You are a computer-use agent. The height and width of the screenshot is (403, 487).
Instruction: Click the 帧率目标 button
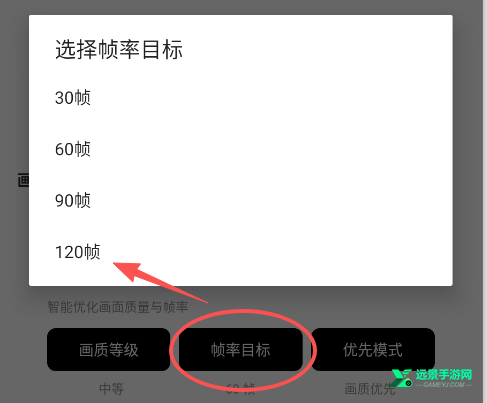pyautogui.click(x=241, y=350)
